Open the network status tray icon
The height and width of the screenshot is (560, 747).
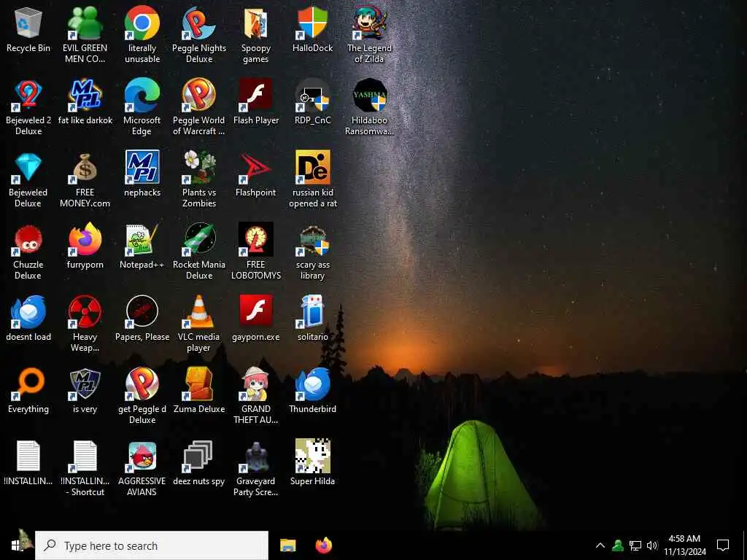coord(635,545)
